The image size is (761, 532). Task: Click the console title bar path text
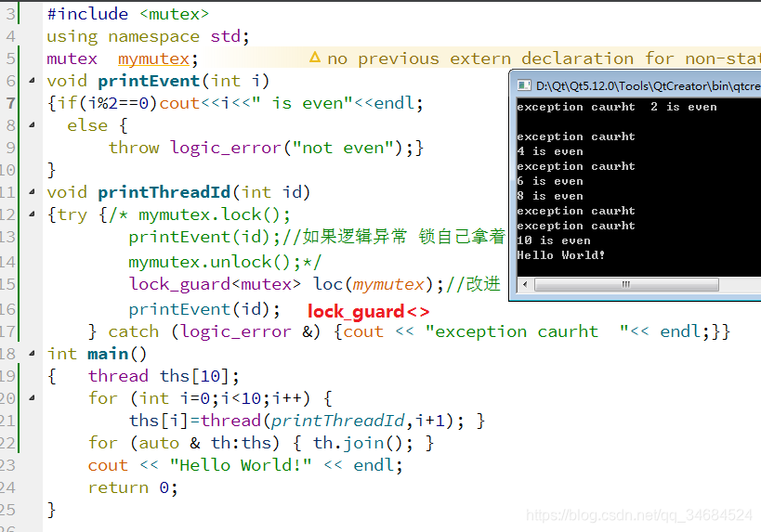[648, 85]
